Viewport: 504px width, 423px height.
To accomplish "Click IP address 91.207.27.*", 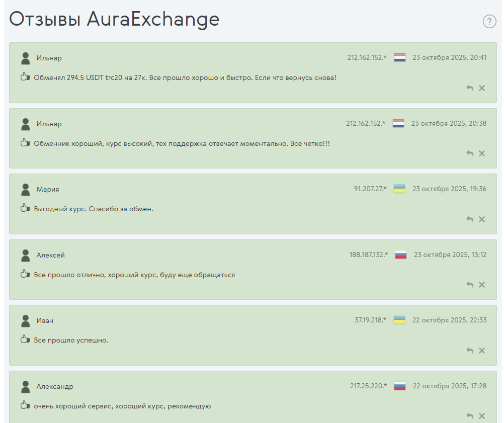I will coord(370,189).
